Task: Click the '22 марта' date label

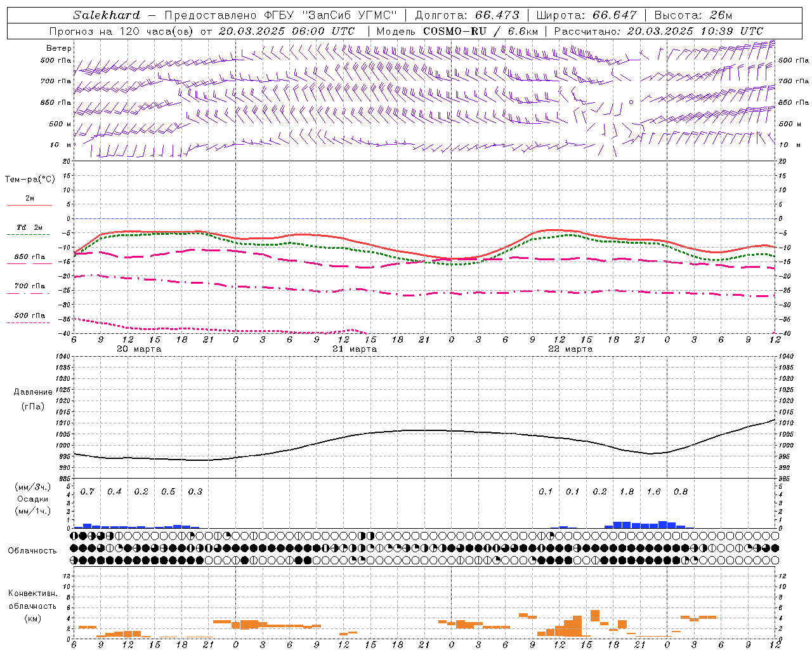Action: [x=570, y=349]
